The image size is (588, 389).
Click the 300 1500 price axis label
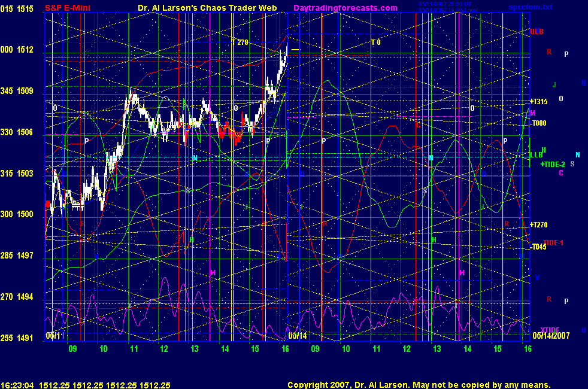click(17, 214)
